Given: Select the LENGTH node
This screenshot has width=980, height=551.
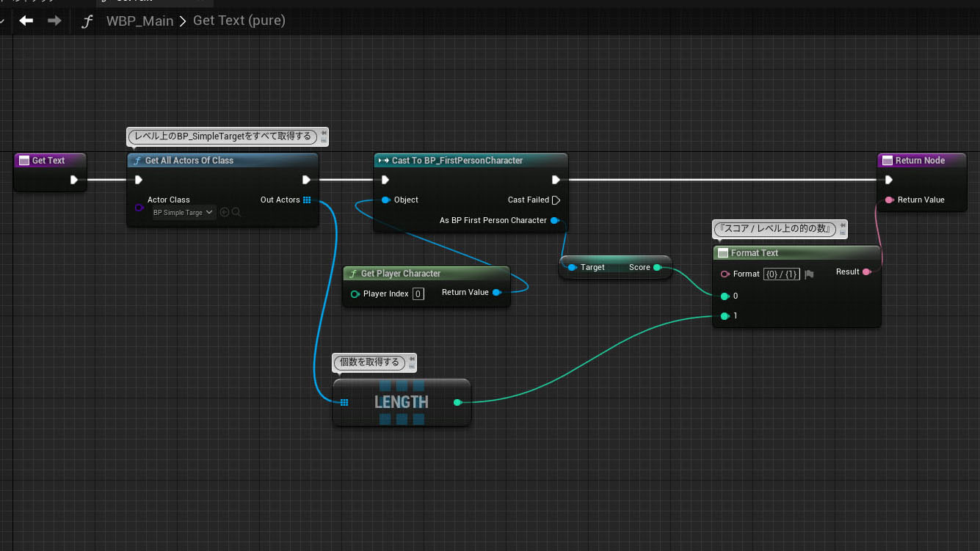Looking at the screenshot, I should (401, 402).
